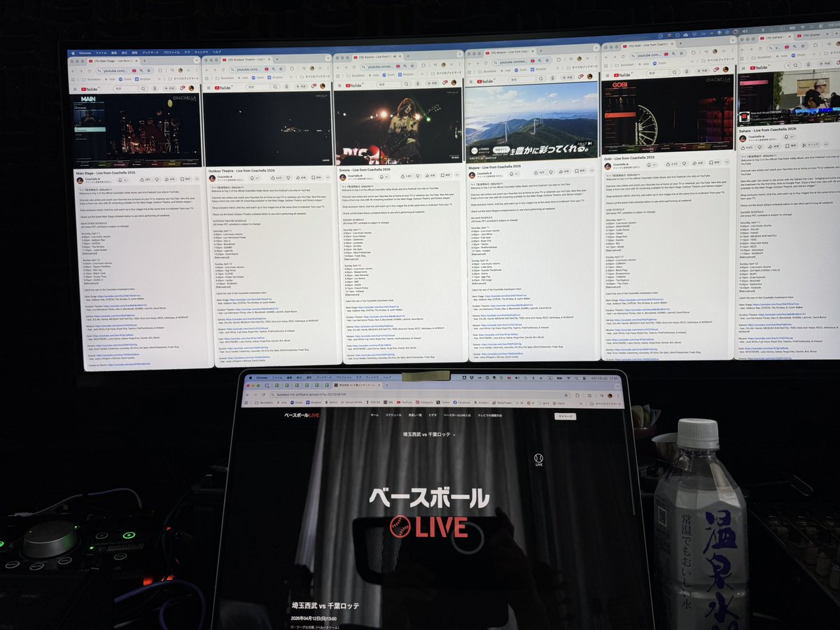
Task: Click address bar in laptop Chrome window
Action: click(420, 394)
